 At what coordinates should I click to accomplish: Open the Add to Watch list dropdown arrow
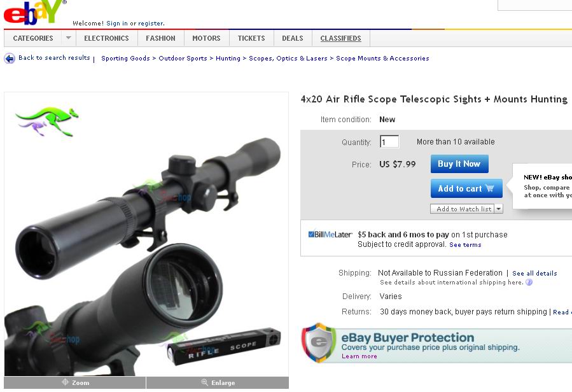click(499, 209)
